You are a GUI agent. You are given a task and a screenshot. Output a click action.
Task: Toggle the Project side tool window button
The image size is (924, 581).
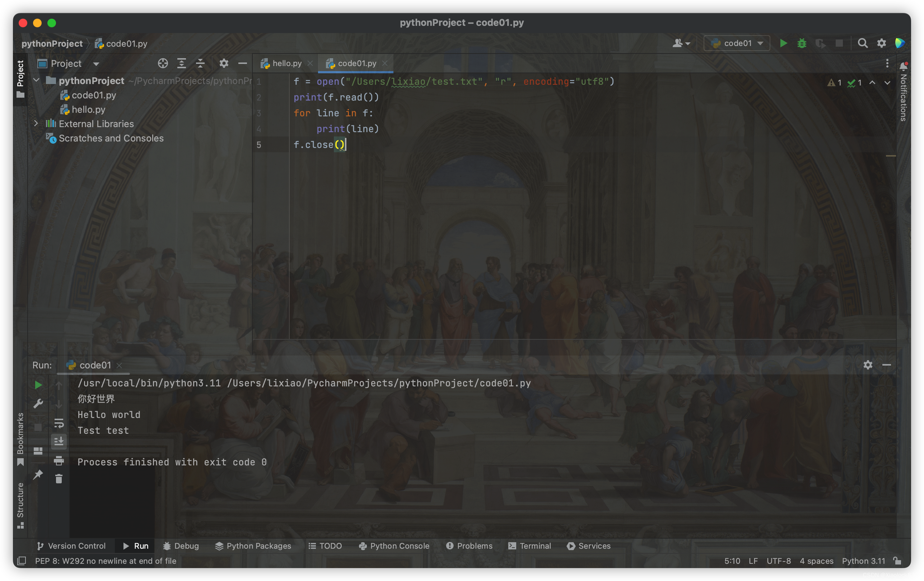click(x=20, y=79)
